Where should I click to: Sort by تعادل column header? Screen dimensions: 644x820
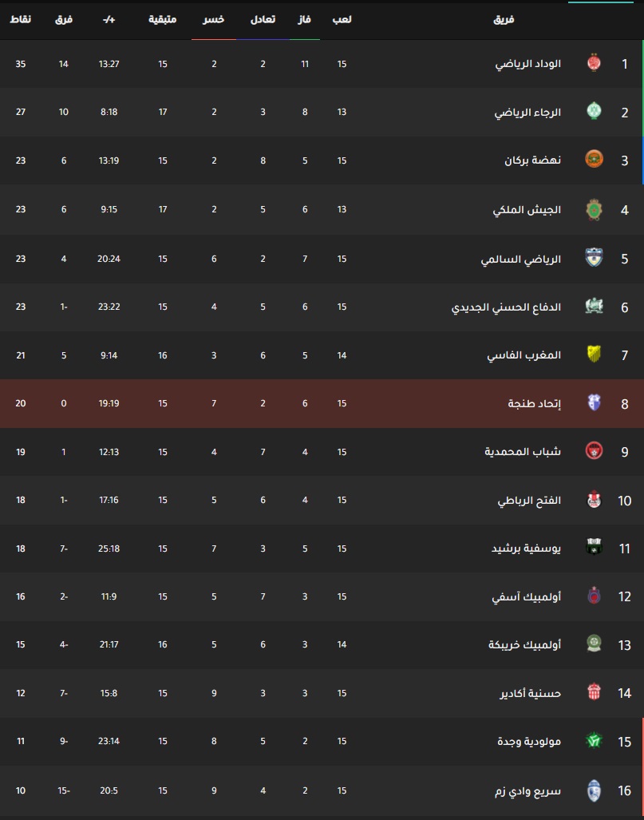click(263, 19)
